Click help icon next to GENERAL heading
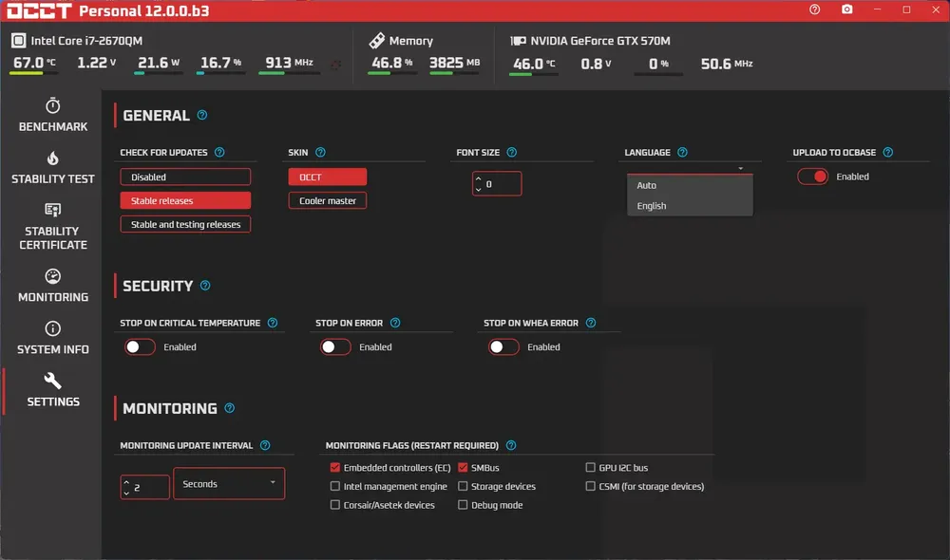This screenshot has width=950, height=560. 202,115
